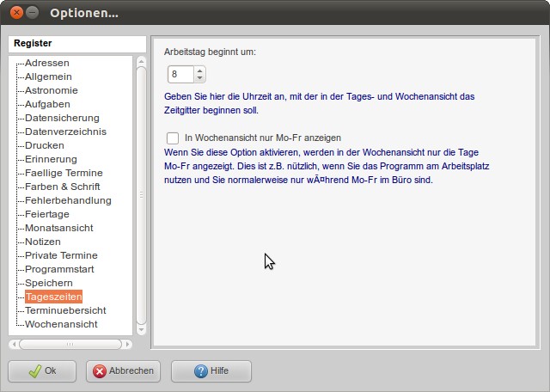Minimize the Optionen window
This screenshot has height=392, width=550.
click(x=33, y=13)
